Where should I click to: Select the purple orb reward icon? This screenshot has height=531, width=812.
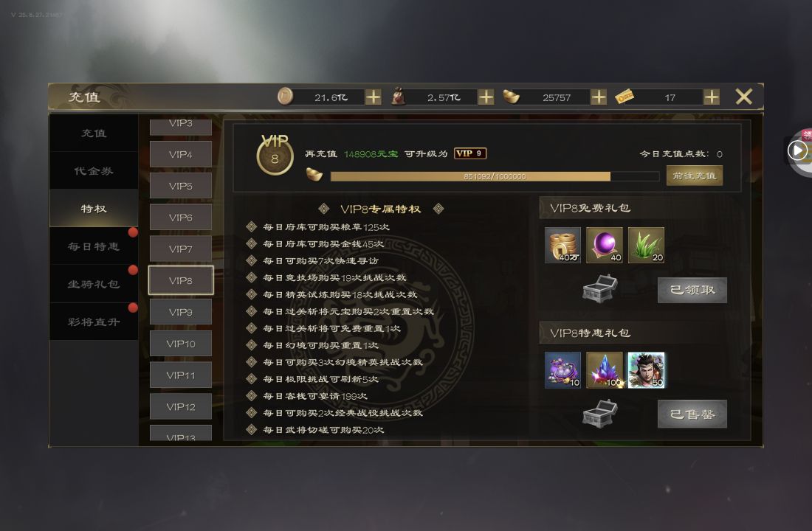[605, 245]
